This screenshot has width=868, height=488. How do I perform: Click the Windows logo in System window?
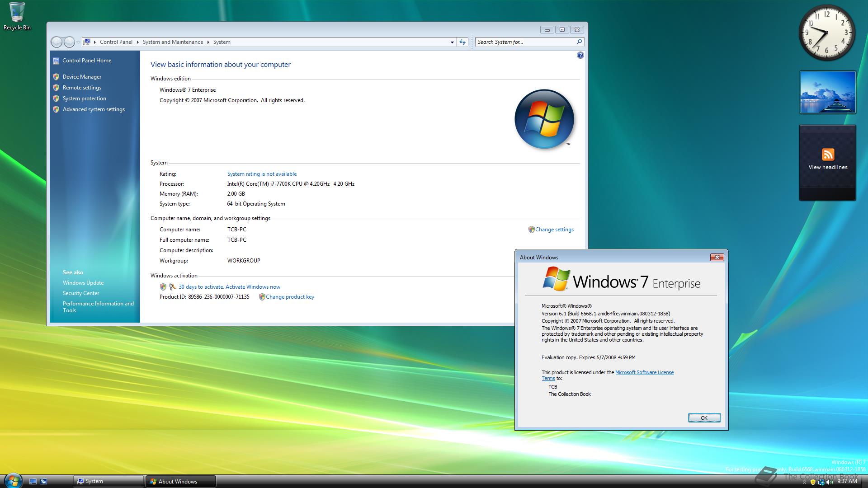click(x=544, y=119)
